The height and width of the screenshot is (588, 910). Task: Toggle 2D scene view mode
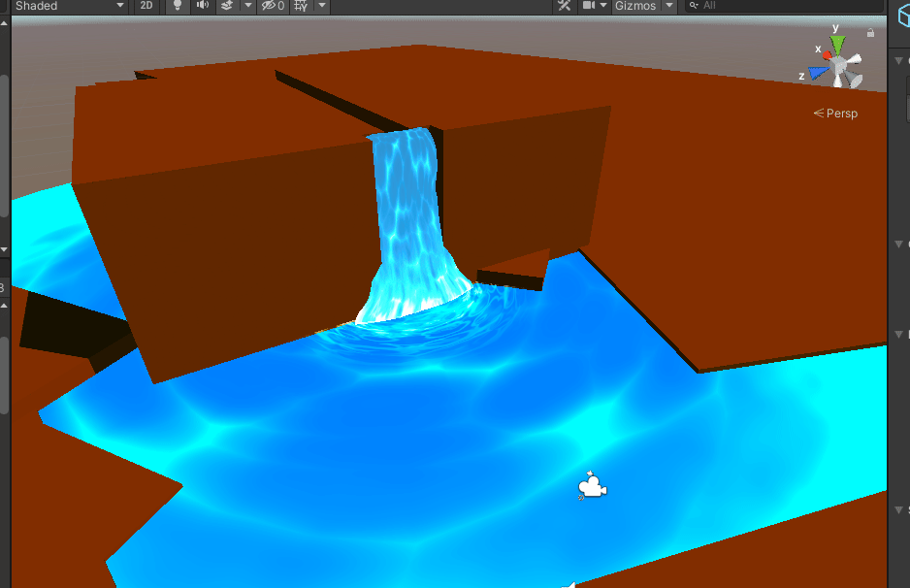coord(146,6)
